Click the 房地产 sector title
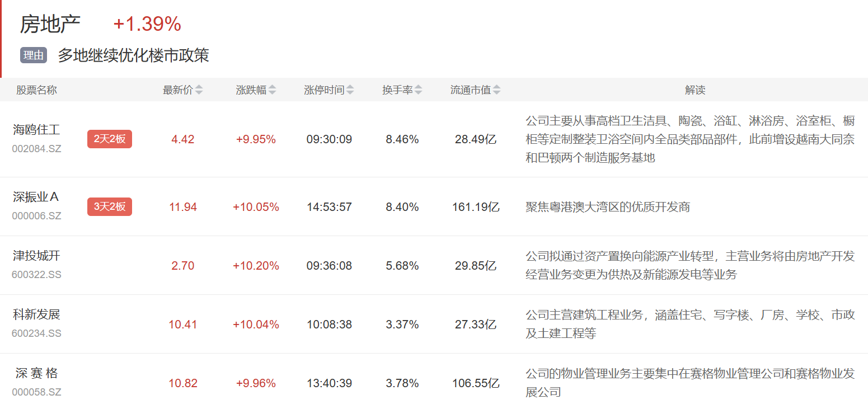868x409 pixels. pyautogui.click(x=50, y=24)
